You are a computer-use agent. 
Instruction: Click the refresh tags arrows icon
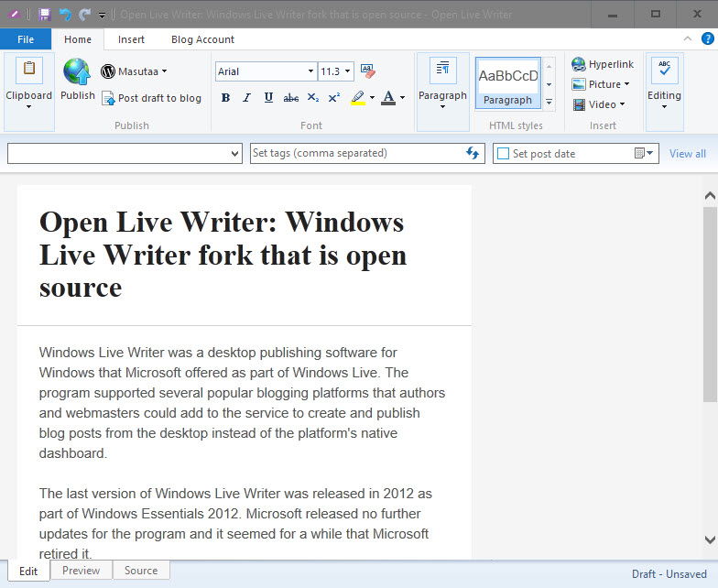473,153
